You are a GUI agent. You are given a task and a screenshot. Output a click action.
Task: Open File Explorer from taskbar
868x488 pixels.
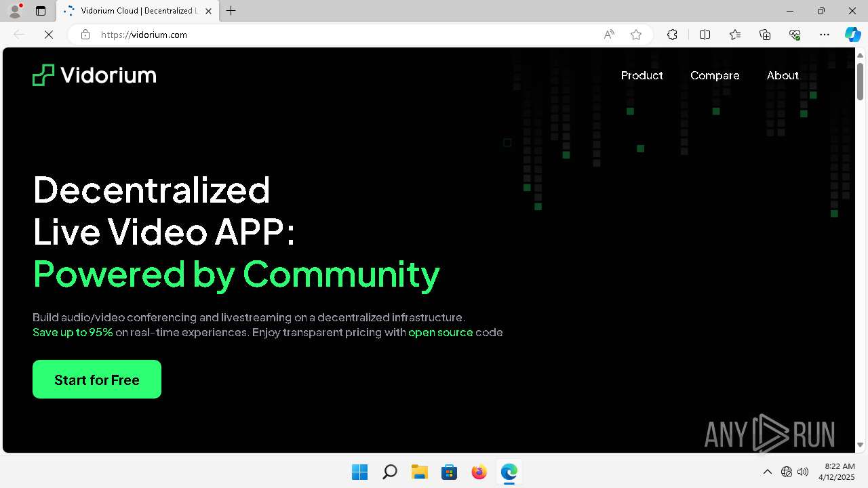coord(419,472)
